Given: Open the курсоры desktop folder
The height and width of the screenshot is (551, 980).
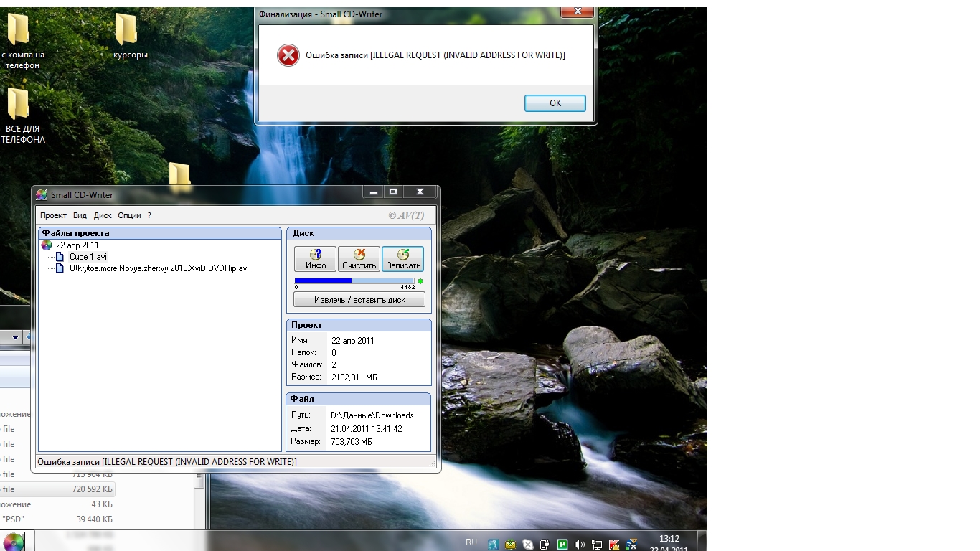Looking at the screenshot, I should [130, 36].
